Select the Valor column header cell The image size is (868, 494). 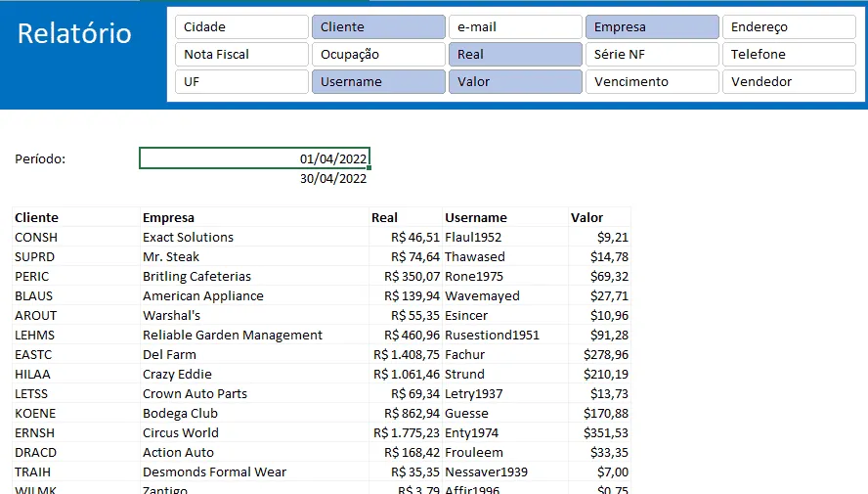pos(599,217)
